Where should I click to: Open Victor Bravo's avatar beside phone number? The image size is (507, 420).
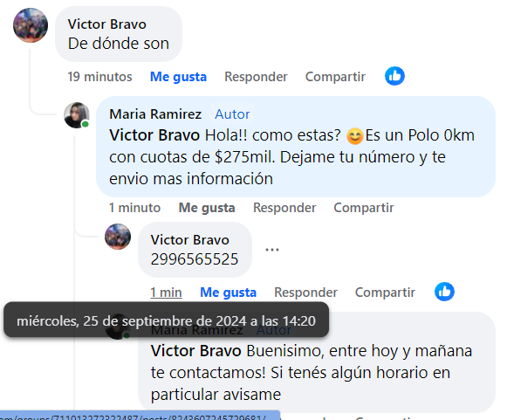point(118,237)
